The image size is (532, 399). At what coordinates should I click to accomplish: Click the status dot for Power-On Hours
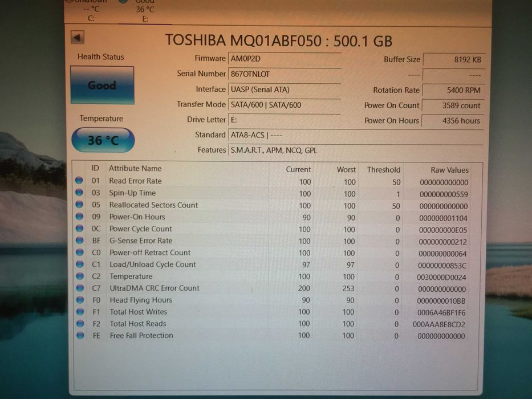[x=79, y=216]
